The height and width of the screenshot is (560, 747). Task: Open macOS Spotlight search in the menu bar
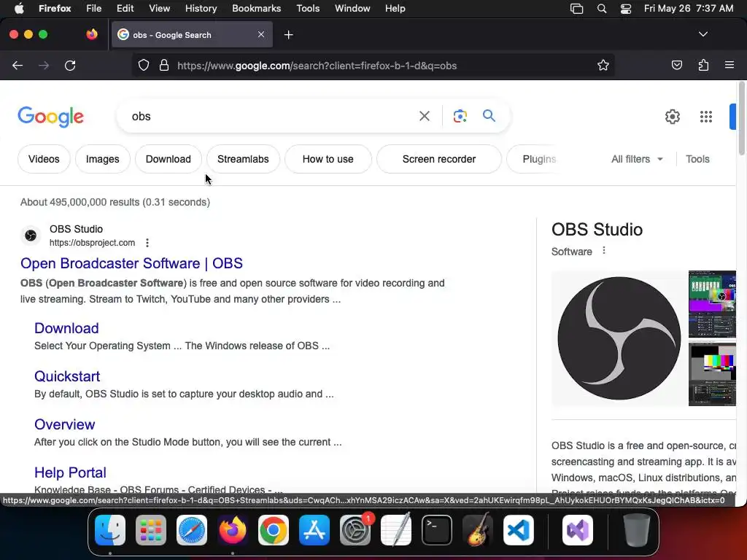pos(602,9)
